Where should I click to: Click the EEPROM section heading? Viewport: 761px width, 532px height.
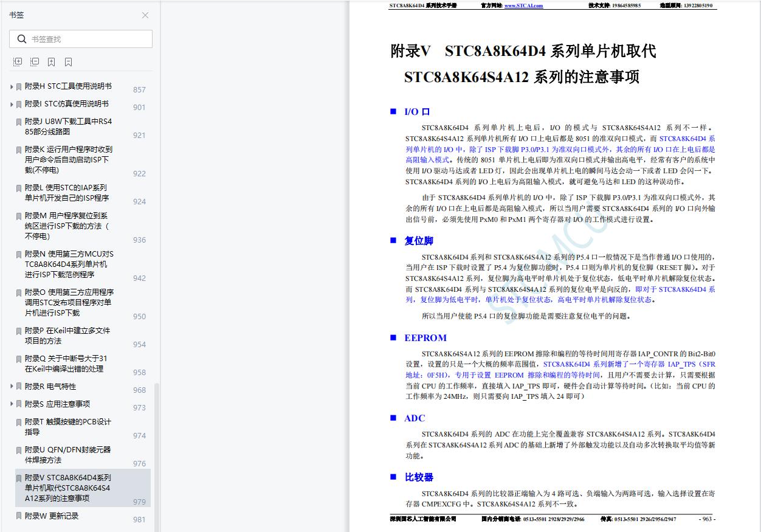pyautogui.click(x=425, y=338)
